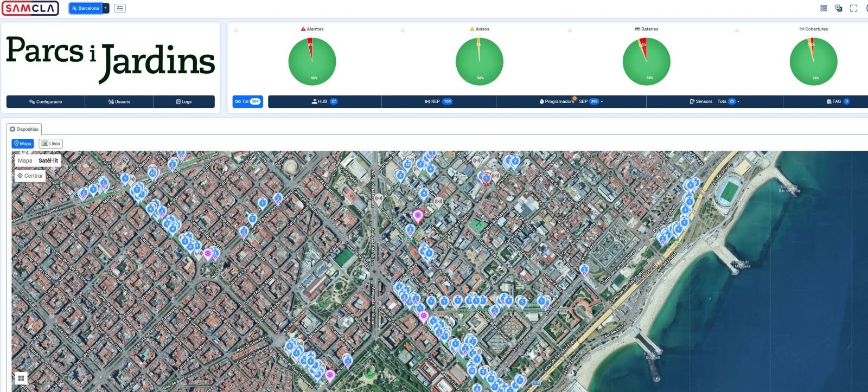Open the checklist icon next to Aj. Barcelona

120,8
